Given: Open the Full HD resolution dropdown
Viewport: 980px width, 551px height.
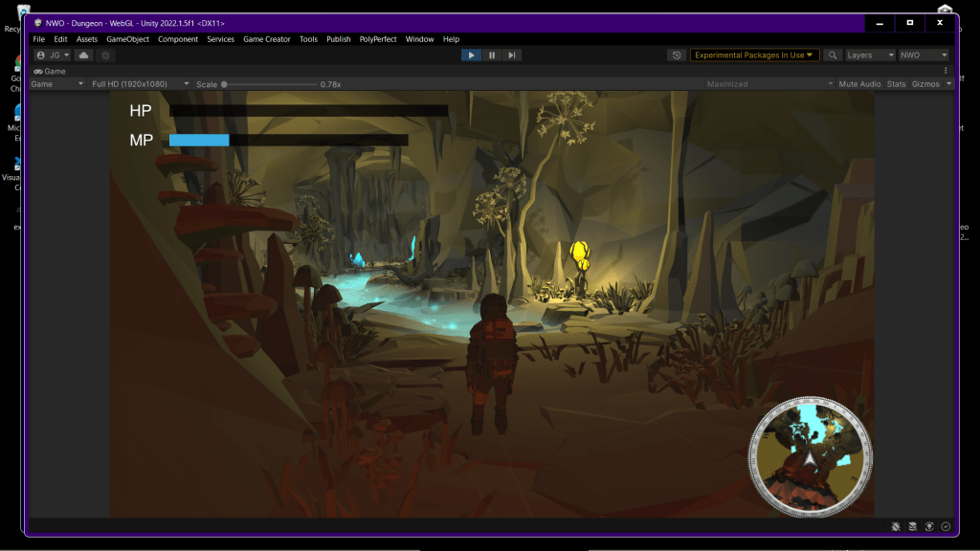Looking at the screenshot, I should tap(139, 84).
